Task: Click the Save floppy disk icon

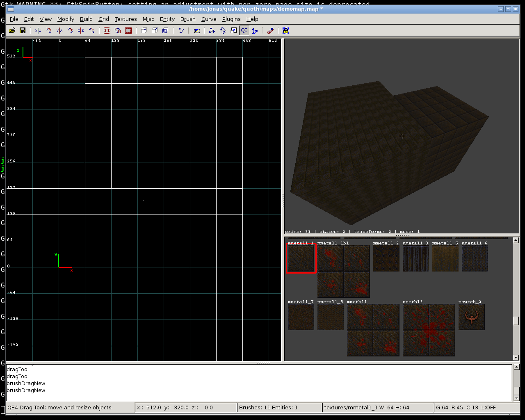Action: 23,30
